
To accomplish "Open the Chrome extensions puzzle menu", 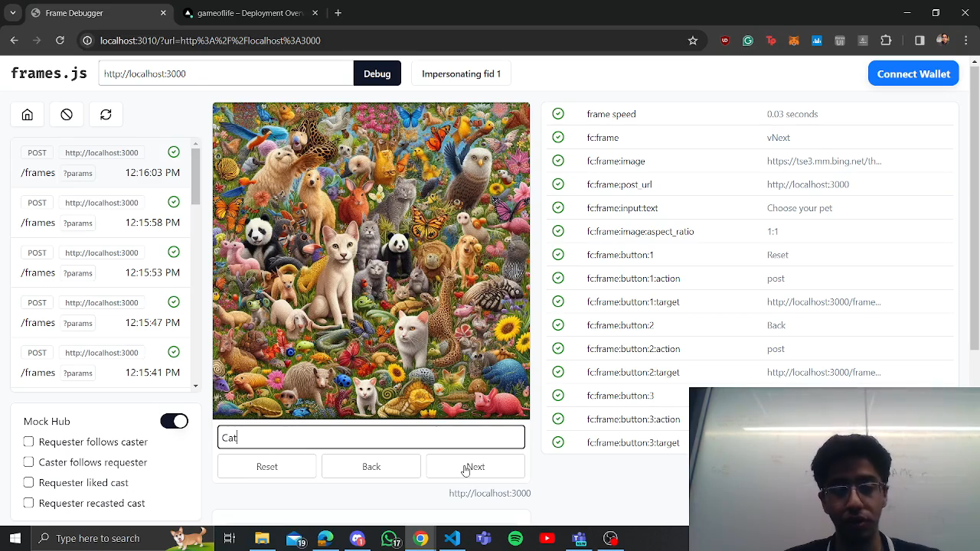I will pyautogui.click(x=886, y=41).
